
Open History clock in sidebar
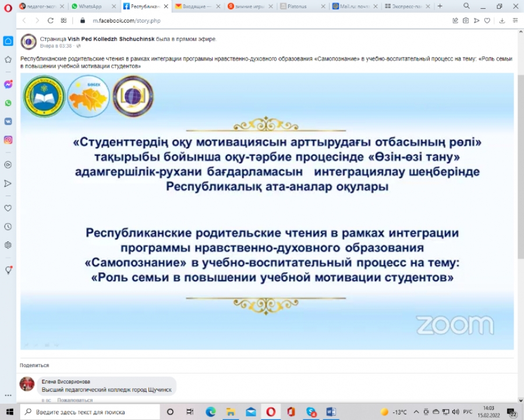[x=8, y=227]
